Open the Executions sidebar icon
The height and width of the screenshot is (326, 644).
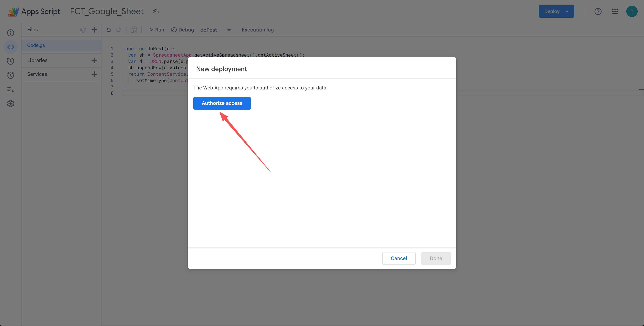coord(10,89)
